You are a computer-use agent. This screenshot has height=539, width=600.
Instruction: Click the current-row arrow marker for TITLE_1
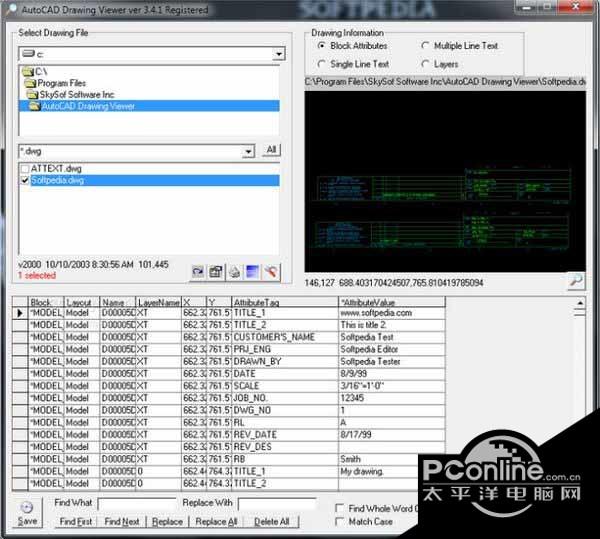pyautogui.click(x=20, y=313)
